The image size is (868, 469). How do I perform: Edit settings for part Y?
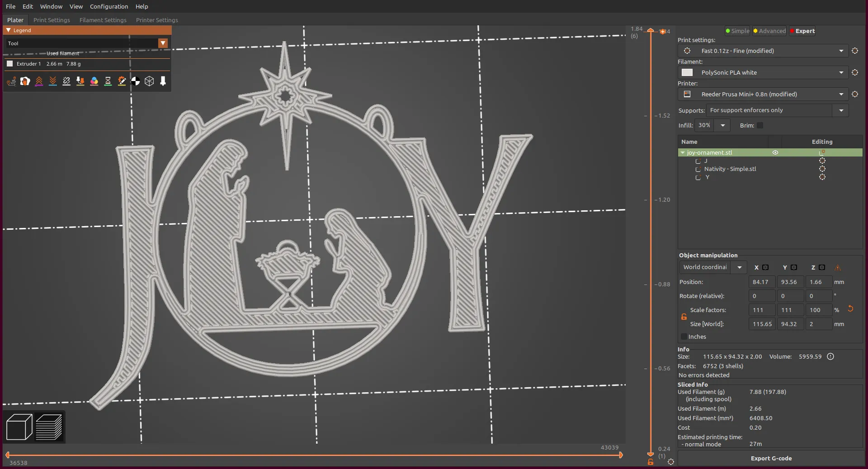[822, 177]
